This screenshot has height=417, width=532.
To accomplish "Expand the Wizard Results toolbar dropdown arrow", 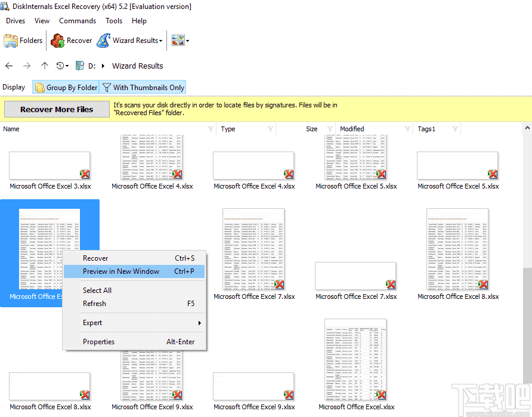I will click(161, 41).
